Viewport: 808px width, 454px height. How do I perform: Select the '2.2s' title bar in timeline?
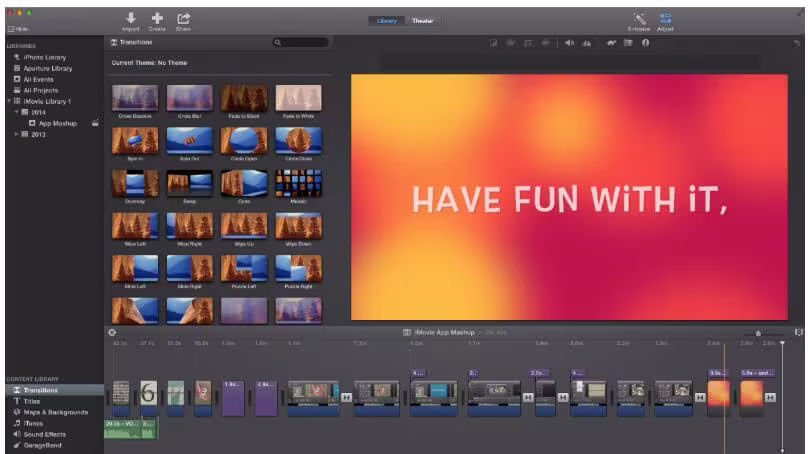[x=539, y=373]
